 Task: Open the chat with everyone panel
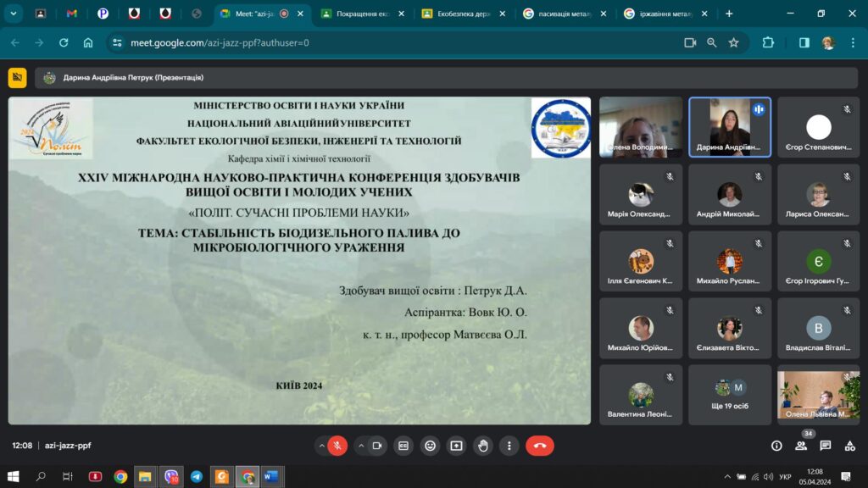tap(825, 446)
